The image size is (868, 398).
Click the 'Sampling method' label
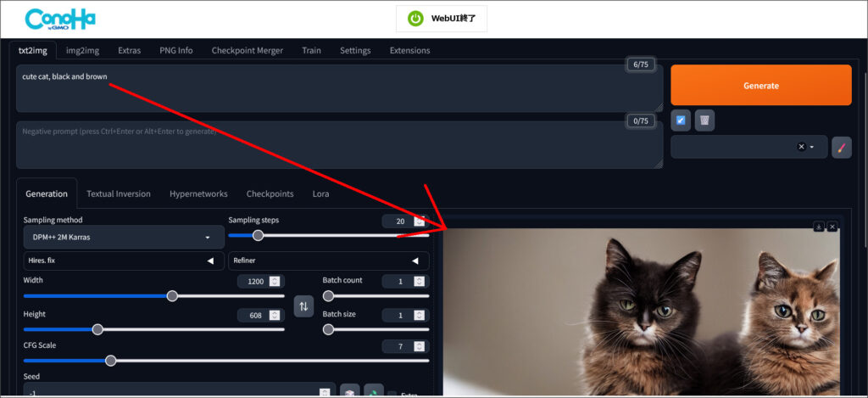pos(53,220)
